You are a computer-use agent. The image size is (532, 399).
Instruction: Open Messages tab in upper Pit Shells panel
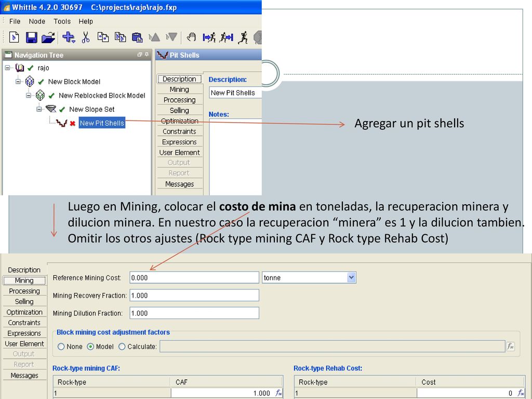click(x=179, y=184)
